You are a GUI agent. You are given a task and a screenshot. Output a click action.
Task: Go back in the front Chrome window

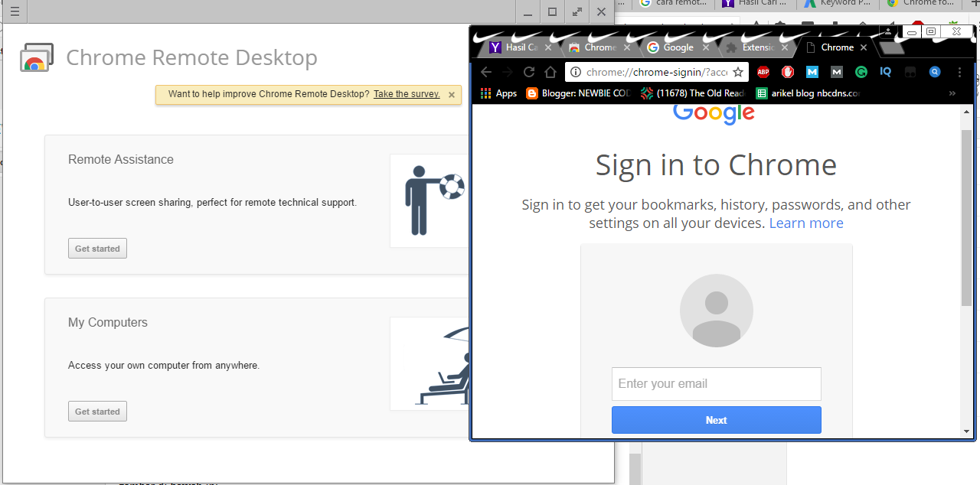(485, 72)
